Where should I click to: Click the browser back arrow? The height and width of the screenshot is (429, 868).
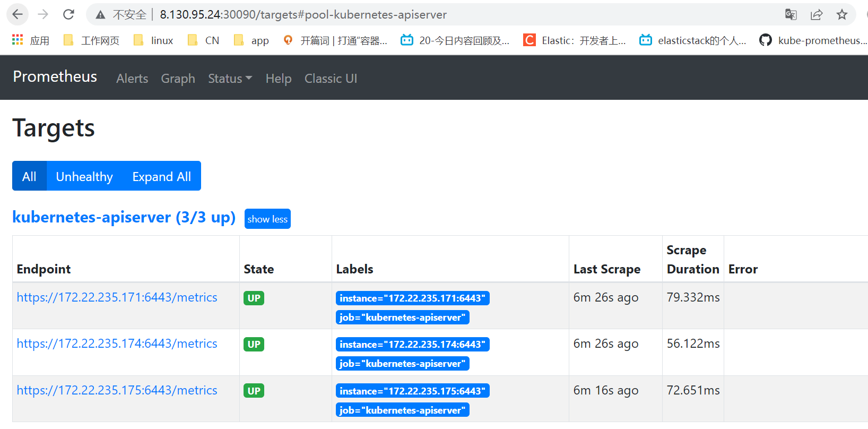coord(18,14)
